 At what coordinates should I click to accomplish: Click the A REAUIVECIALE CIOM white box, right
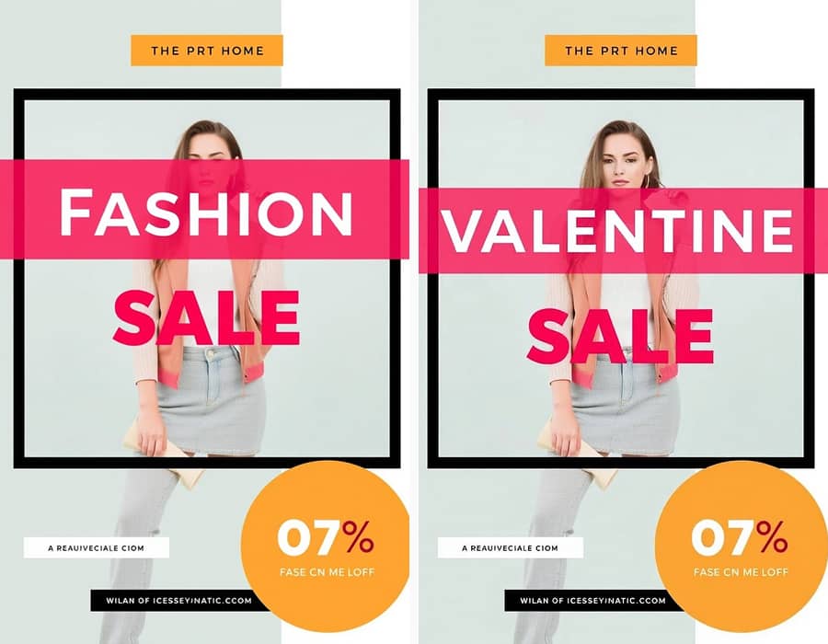click(510, 548)
